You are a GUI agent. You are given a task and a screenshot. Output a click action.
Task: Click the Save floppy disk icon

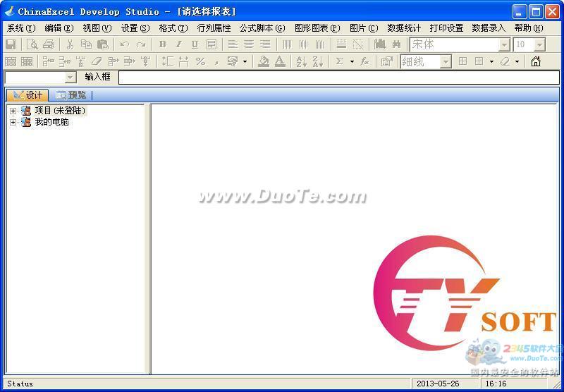click(11, 44)
